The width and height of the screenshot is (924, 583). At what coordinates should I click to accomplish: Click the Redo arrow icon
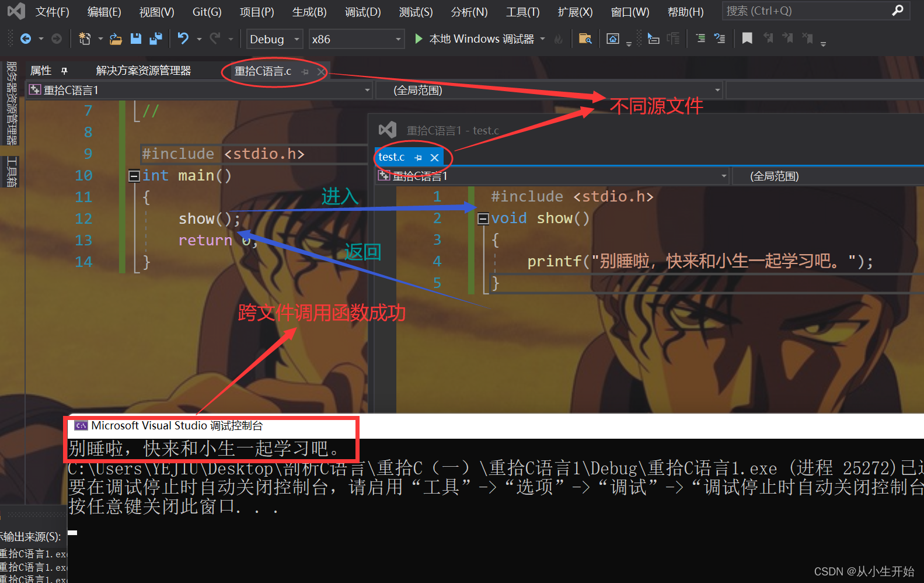215,39
